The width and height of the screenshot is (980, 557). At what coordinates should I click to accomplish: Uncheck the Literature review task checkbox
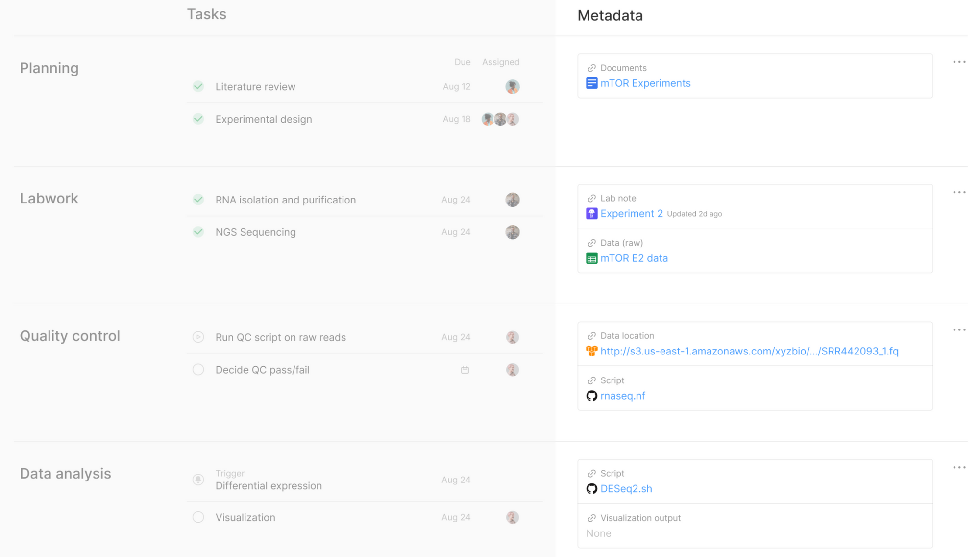[x=198, y=87]
